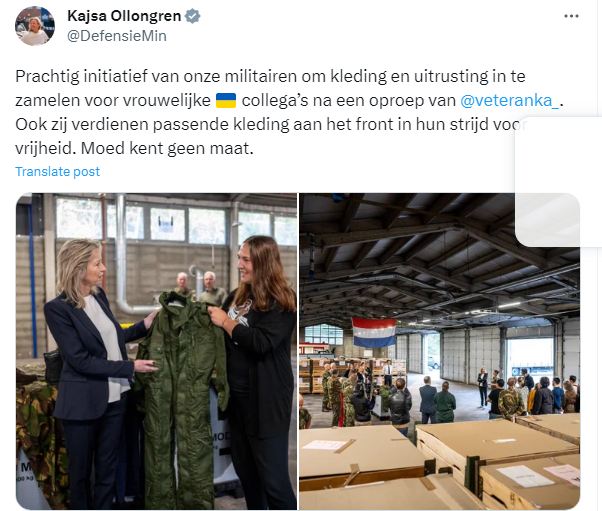
Task: Follow the @veteranka_ mention link
Action: 509,101
